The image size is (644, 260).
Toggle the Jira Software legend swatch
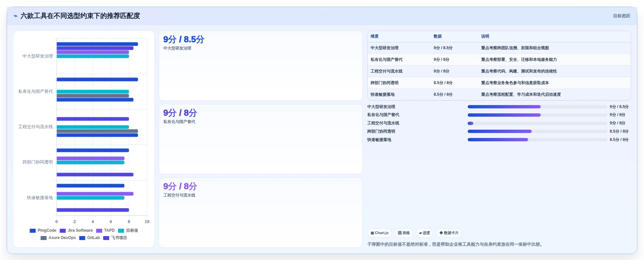[x=63, y=230]
